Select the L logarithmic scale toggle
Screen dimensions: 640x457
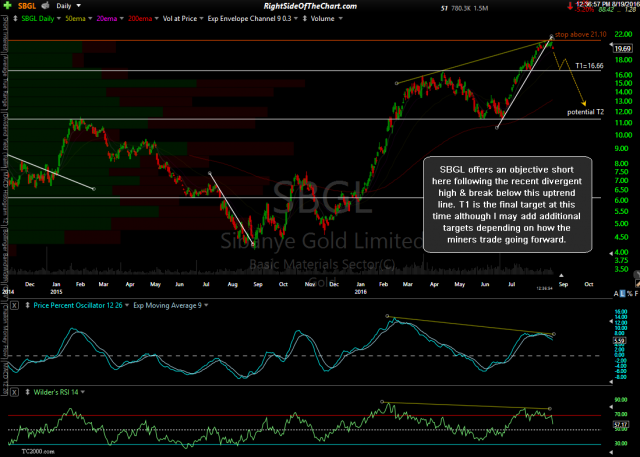tap(622, 294)
